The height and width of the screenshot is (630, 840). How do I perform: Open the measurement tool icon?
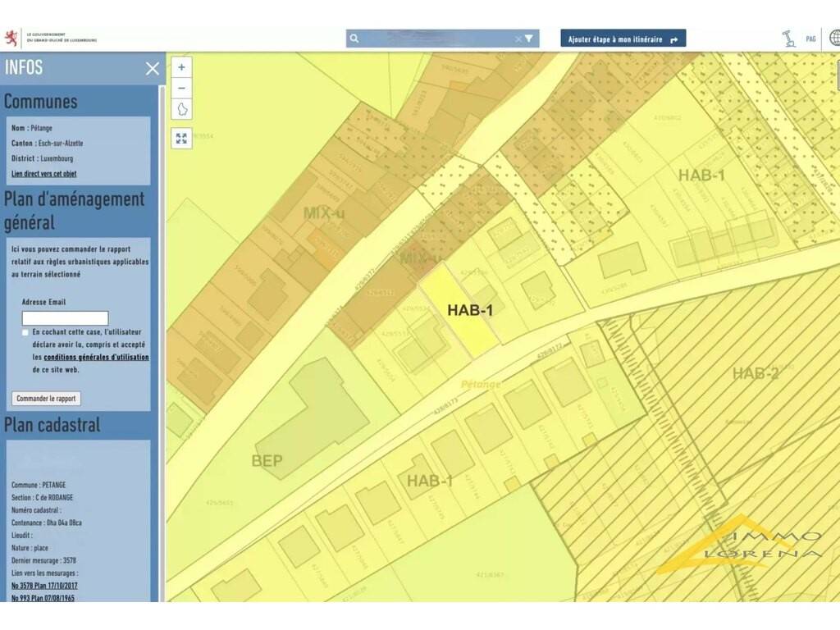(x=788, y=39)
